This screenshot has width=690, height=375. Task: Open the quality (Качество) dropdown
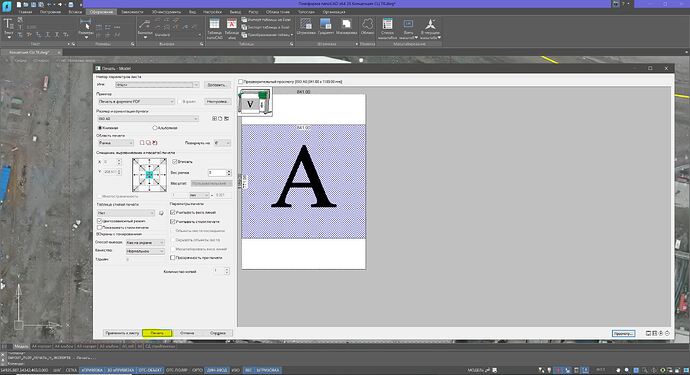[x=145, y=251]
